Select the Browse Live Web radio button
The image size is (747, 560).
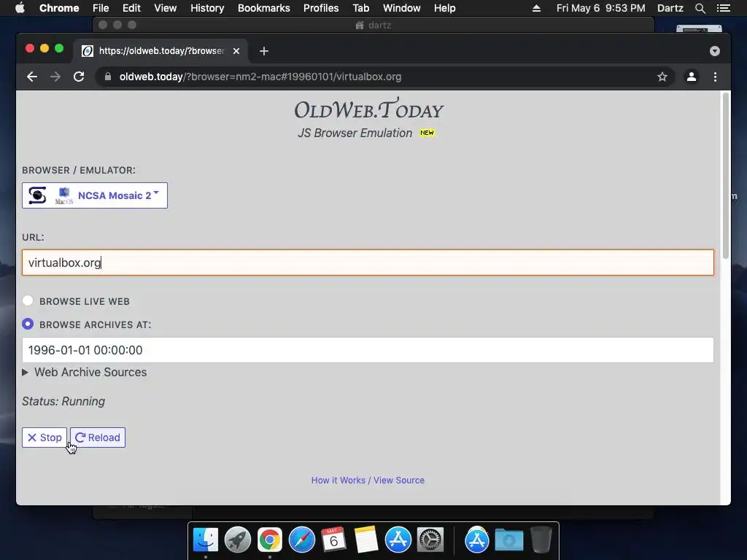click(x=28, y=300)
